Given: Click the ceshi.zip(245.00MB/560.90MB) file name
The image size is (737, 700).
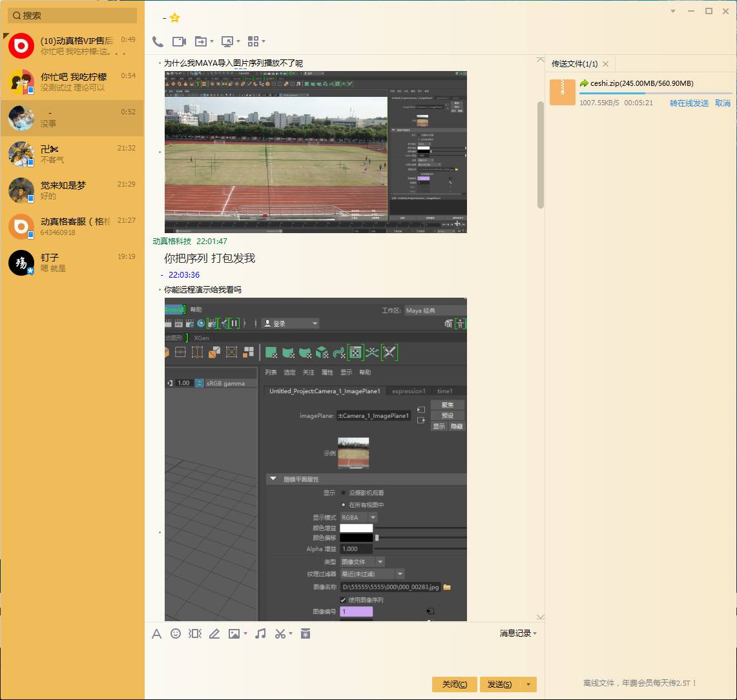Looking at the screenshot, I should 641,83.
